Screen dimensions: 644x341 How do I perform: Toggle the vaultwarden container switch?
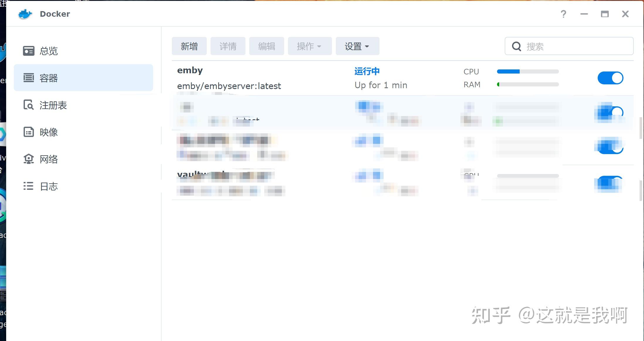(x=609, y=183)
